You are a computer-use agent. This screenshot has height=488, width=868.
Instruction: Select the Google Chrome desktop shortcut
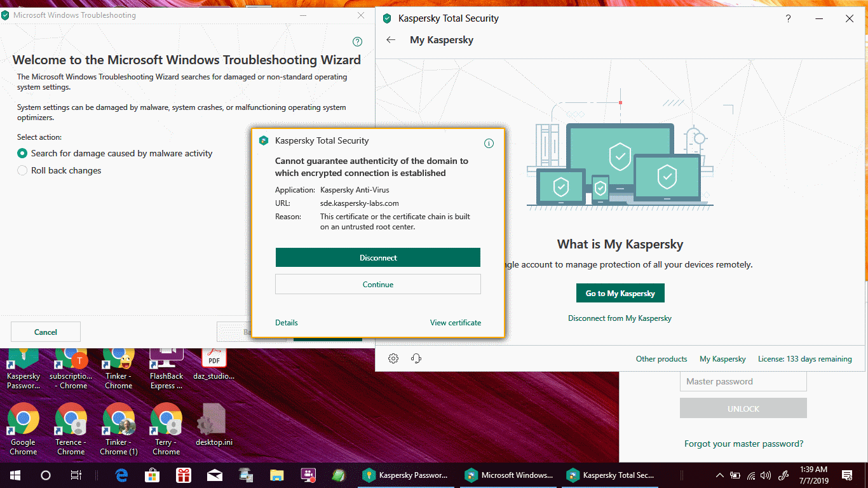(x=24, y=430)
